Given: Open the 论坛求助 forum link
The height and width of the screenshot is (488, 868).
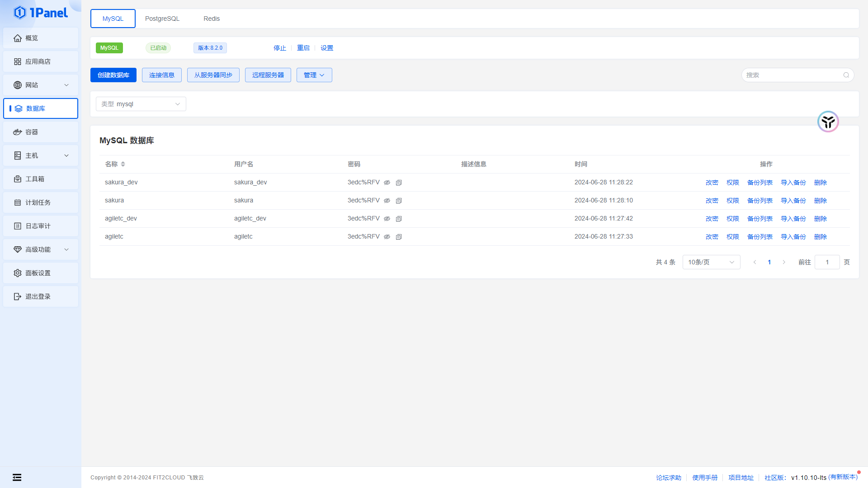Looking at the screenshot, I should pyautogui.click(x=669, y=478).
